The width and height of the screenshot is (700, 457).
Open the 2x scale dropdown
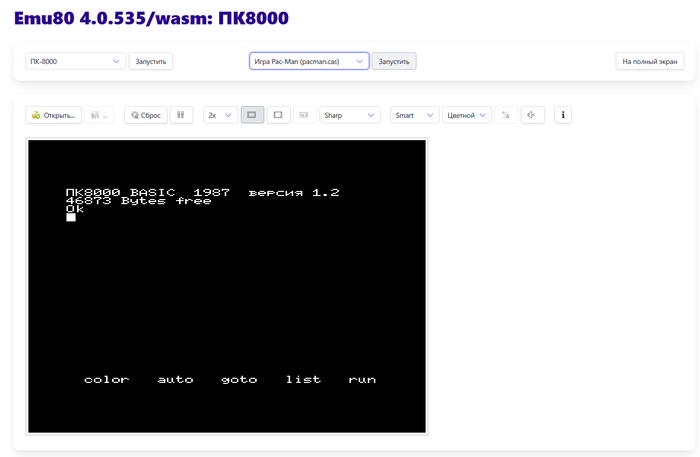[x=220, y=115]
